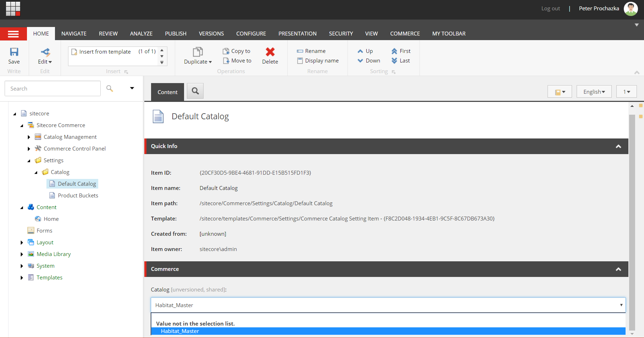Open Insert group dialog launcher
Viewport: 644px width, 338px height.
tap(126, 72)
